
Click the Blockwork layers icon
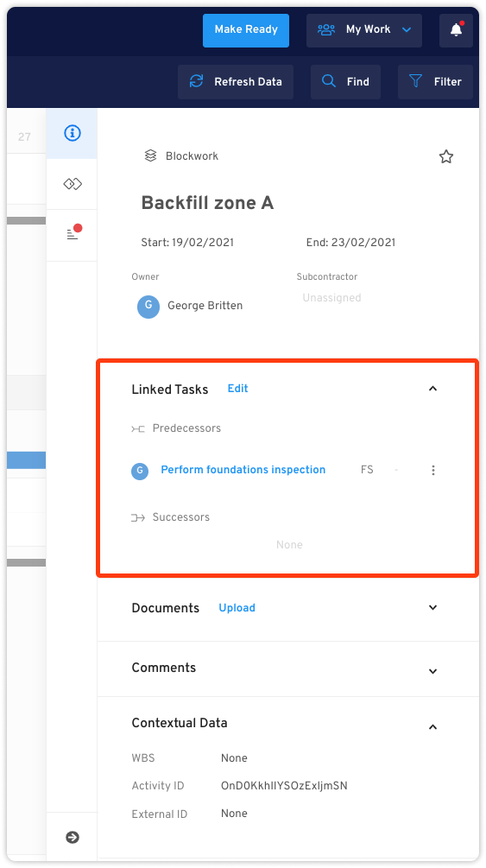150,156
